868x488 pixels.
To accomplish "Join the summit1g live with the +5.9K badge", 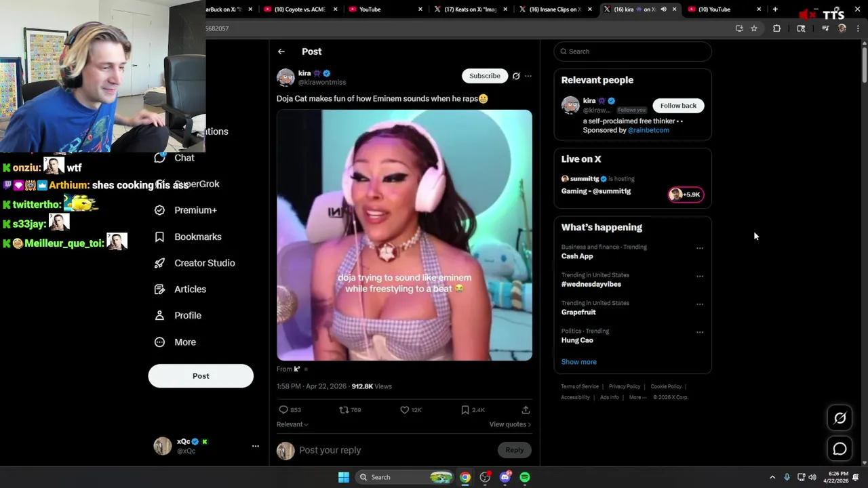I will click(x=686, y=195).
